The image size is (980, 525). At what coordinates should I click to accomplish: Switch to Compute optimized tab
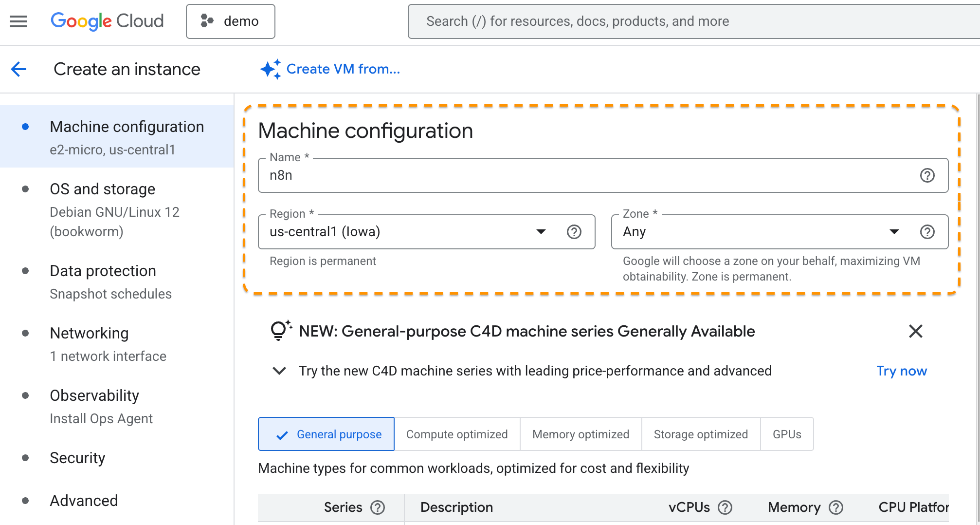pos(457,434)
